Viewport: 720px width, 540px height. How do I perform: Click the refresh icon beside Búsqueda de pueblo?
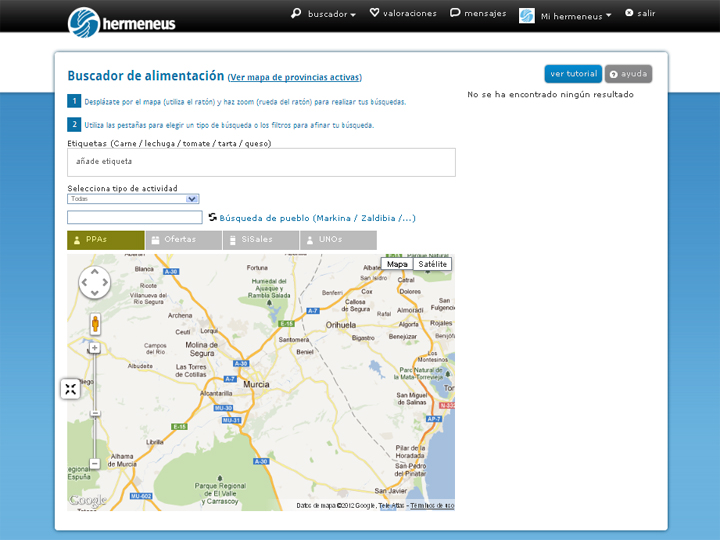(212, 217)
